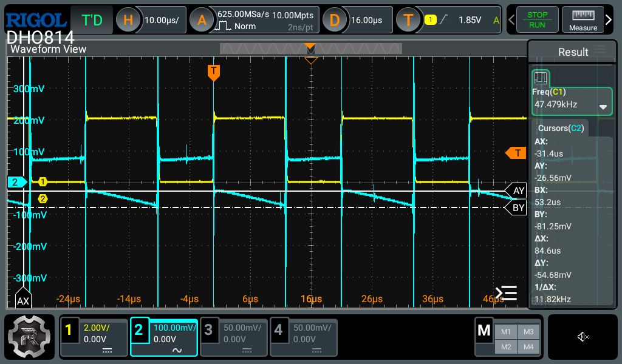Open the Measure menu

coord(583,20)
